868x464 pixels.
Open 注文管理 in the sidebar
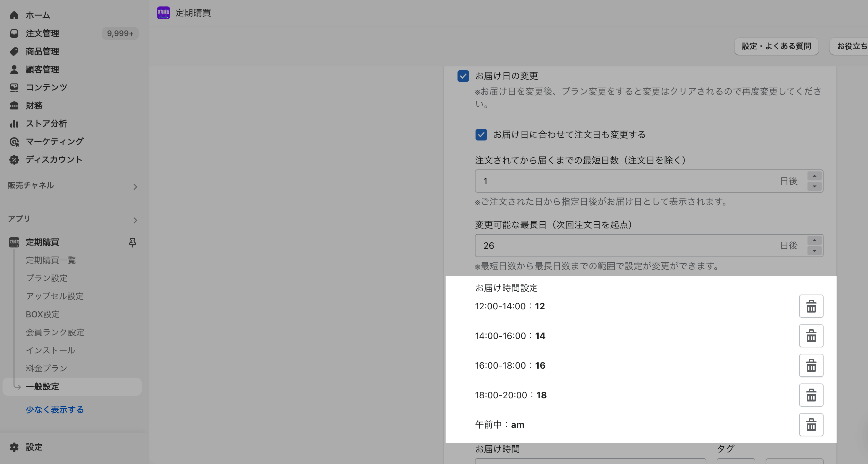click(x=42, y=34)
